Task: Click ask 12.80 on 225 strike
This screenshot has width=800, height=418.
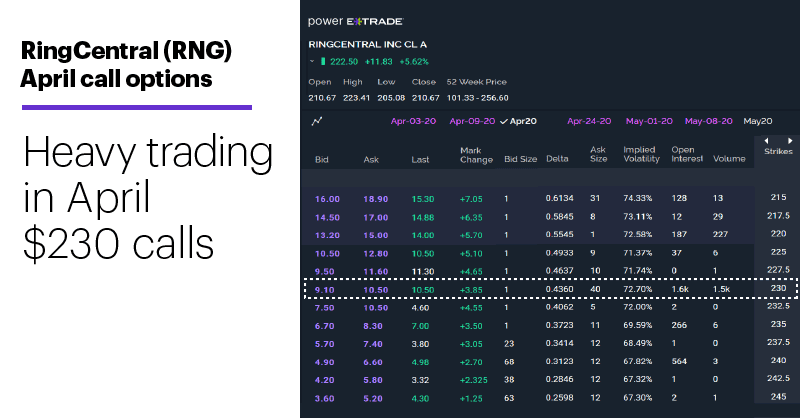Action: [x=376, y=254]
